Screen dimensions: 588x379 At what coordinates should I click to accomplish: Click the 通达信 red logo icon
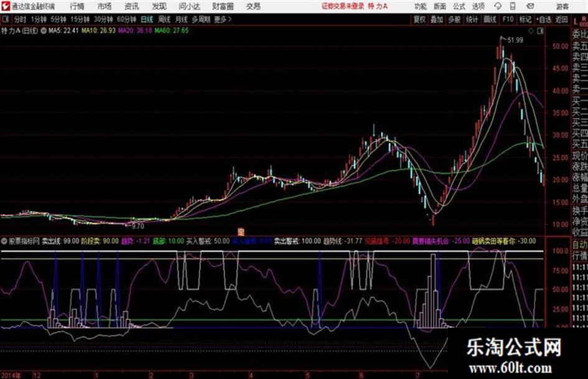click(6, 6)
